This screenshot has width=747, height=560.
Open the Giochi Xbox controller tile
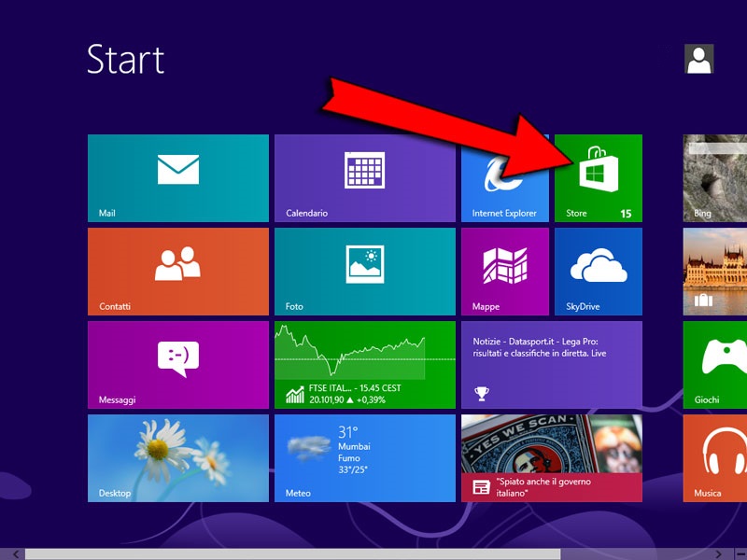click(x=714, y=365)
